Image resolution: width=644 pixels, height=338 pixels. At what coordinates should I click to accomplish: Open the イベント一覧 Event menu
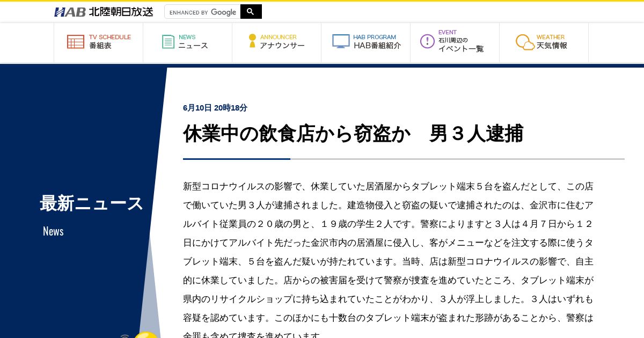(455, 42)
